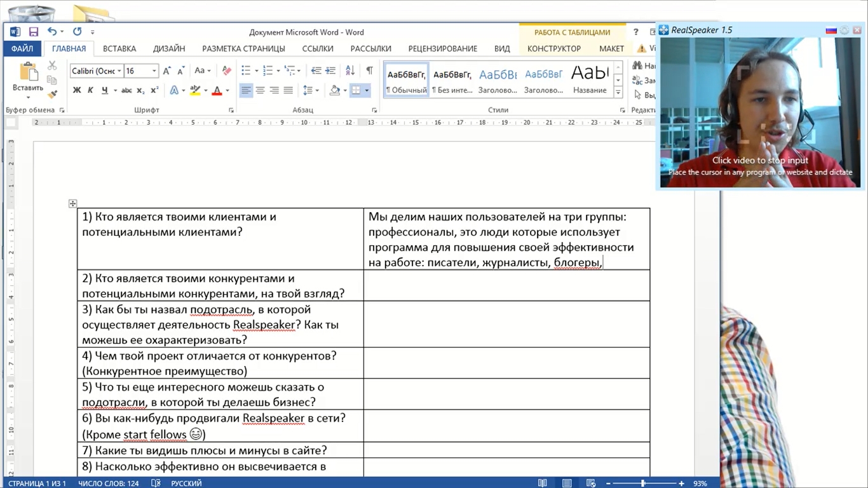Open the МАКЕТ table tools tab
Image resolution: width=868 pixels, height=488 pixels.
(611, 48)
